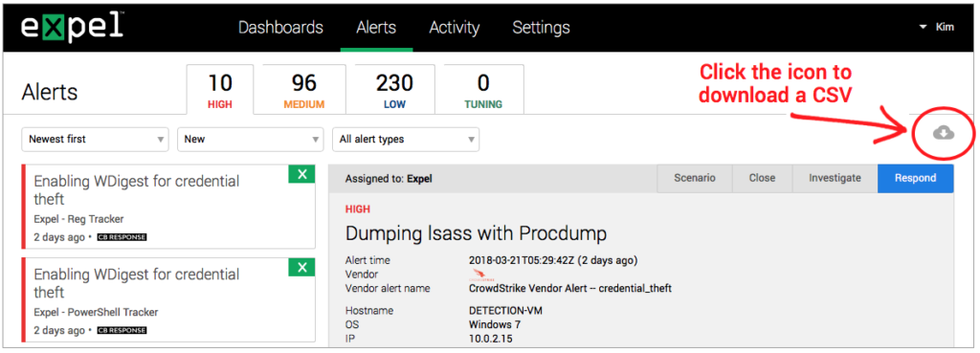The height and width of the screenshot is (353, 980).
Task: Click the blue Respond button
Action: [x=916, y=178]
